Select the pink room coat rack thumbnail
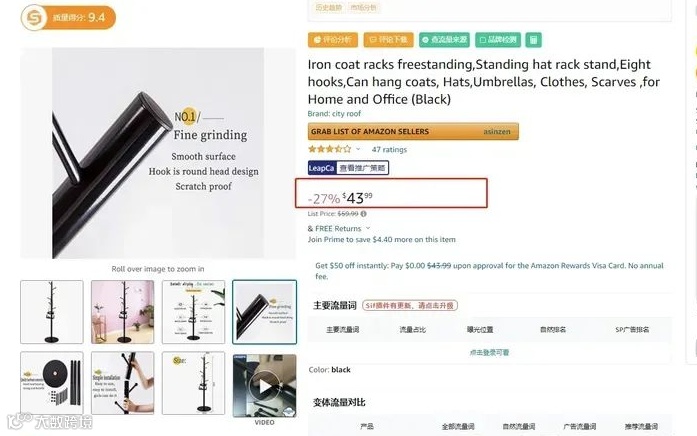Screen dimensions: 697x436 point(123,312)
